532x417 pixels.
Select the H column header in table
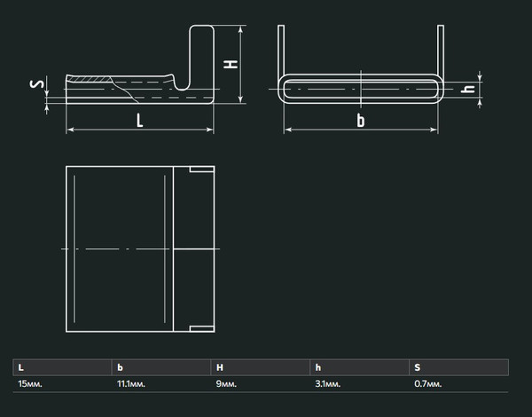point(218,366)
